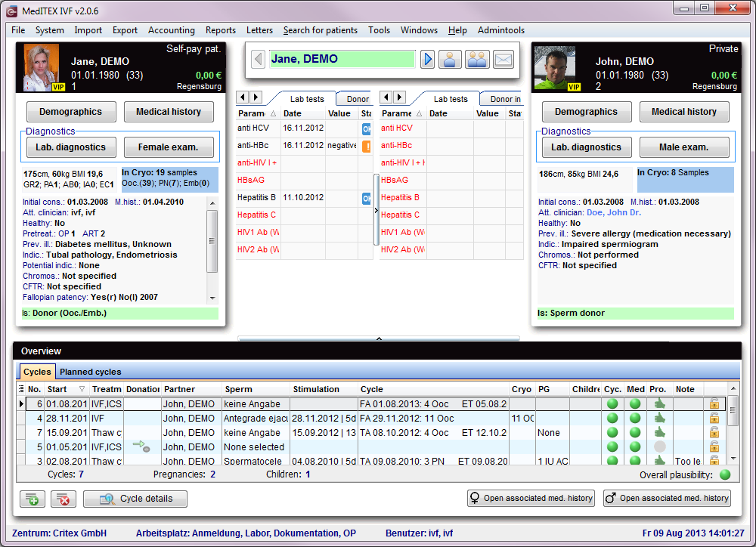
Task: Open the cycles table column chooser icon
Action: pyautogui.click(x=21, y=389)
